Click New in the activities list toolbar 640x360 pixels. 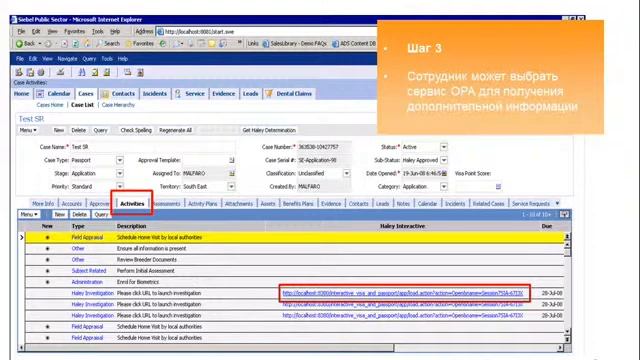point(60,214)
